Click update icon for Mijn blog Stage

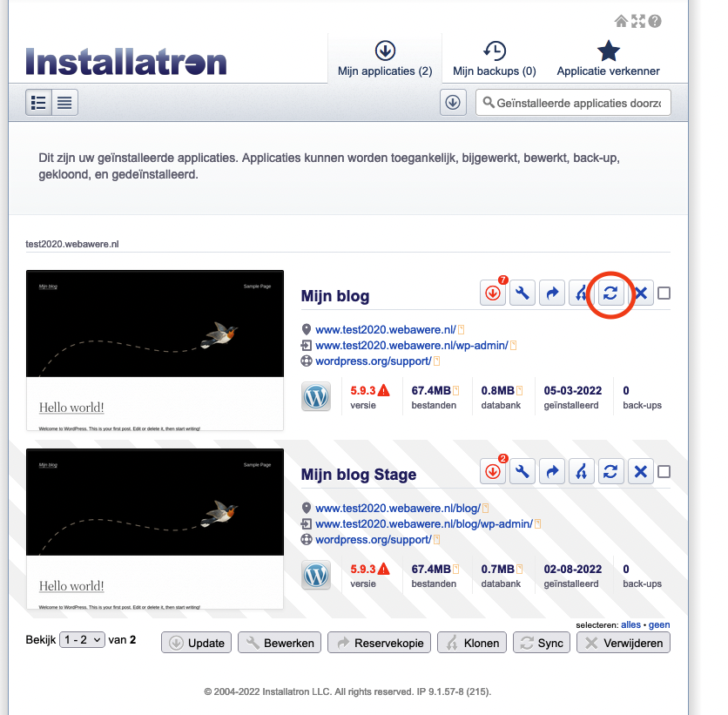(x=493, y=472)
